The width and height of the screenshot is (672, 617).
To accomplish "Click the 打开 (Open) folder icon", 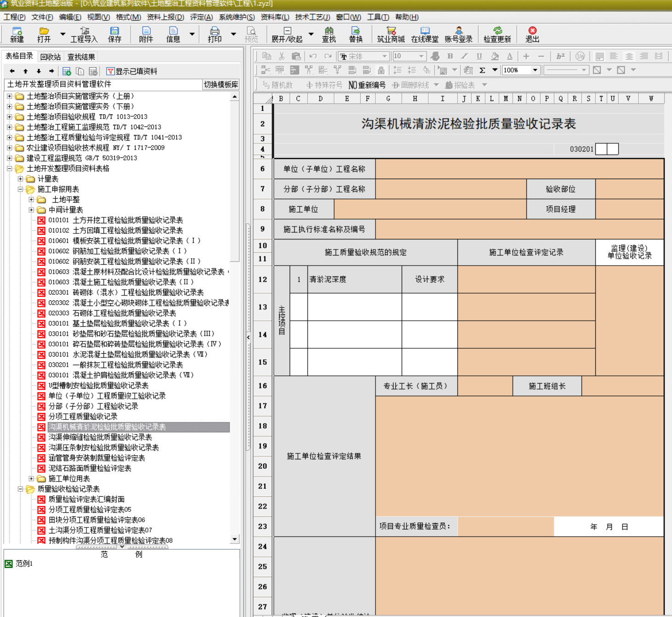I will click(x=44, y=31).
